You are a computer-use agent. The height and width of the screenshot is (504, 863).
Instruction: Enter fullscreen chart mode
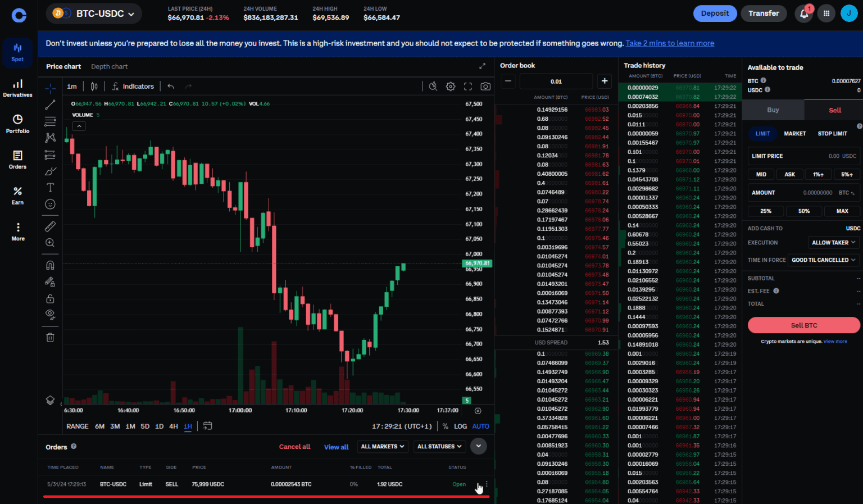(468, 87)
